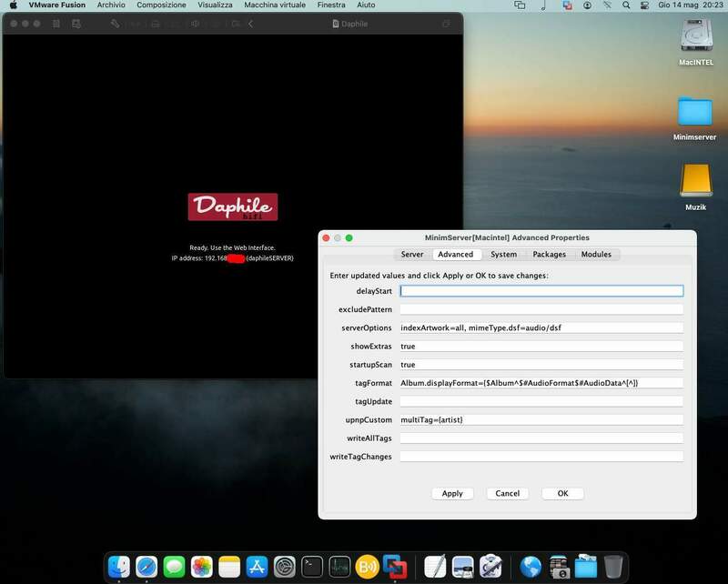Click into the writeAllTags field
728x584 pixels.
[541, 438]
